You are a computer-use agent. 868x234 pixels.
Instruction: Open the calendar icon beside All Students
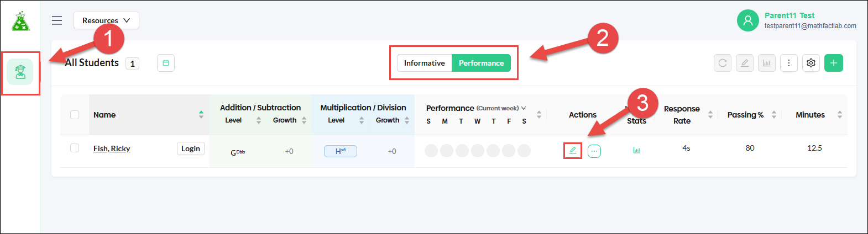tap(166, 63)
